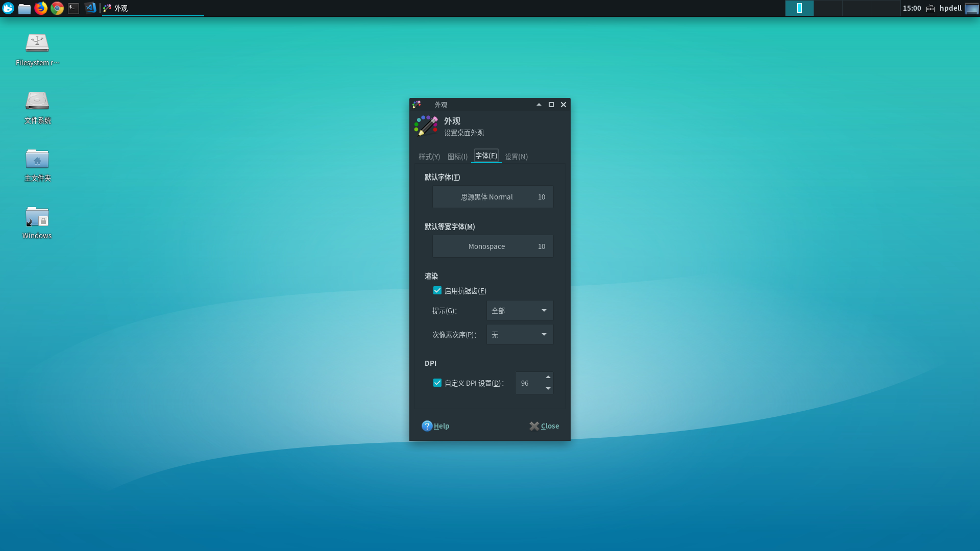Open the 次像素次序 dropdown
The width and height of the screenshot is (980, 551).
click(520, 334)
